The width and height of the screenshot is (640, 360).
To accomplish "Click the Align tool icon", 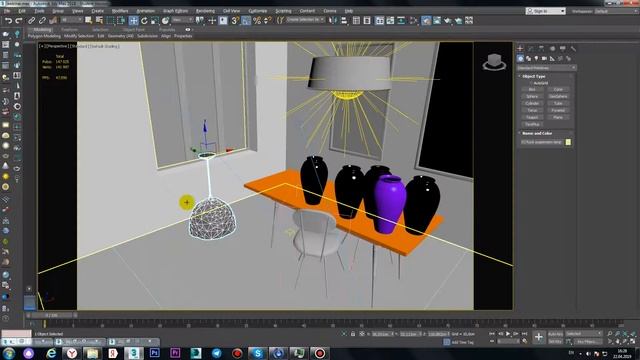I will pos(344,20).
